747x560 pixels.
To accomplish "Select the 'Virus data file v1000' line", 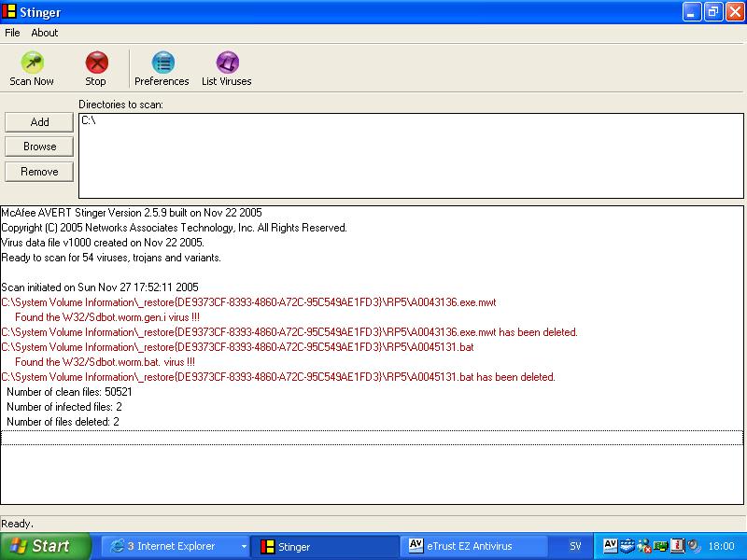I will pos(103,243).
